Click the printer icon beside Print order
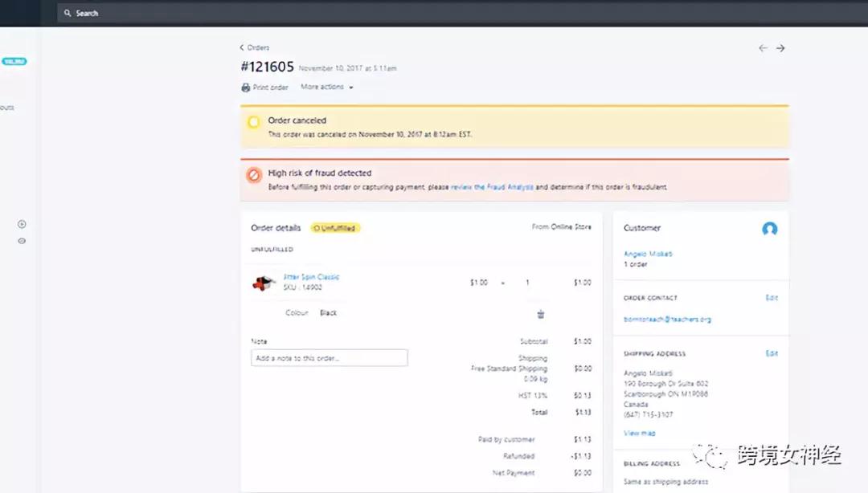868x493 pixels. click(246, 88)
